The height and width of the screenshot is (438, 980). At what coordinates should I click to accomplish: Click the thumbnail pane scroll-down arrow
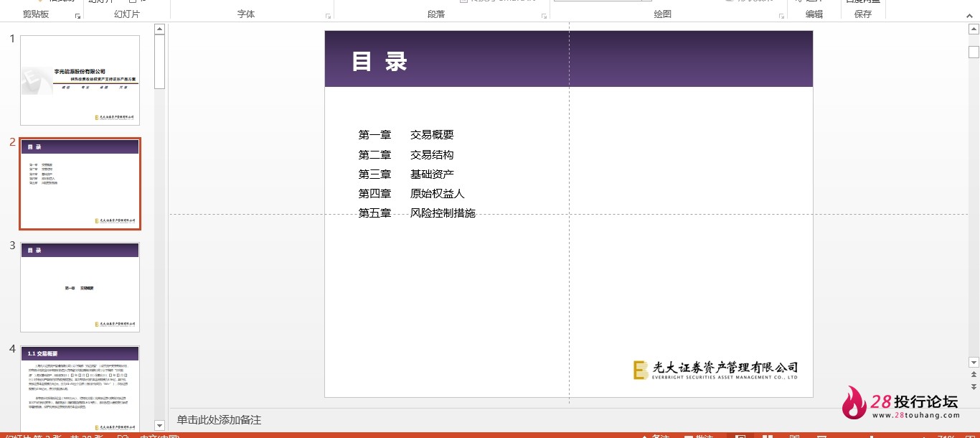tap(160, 426)
